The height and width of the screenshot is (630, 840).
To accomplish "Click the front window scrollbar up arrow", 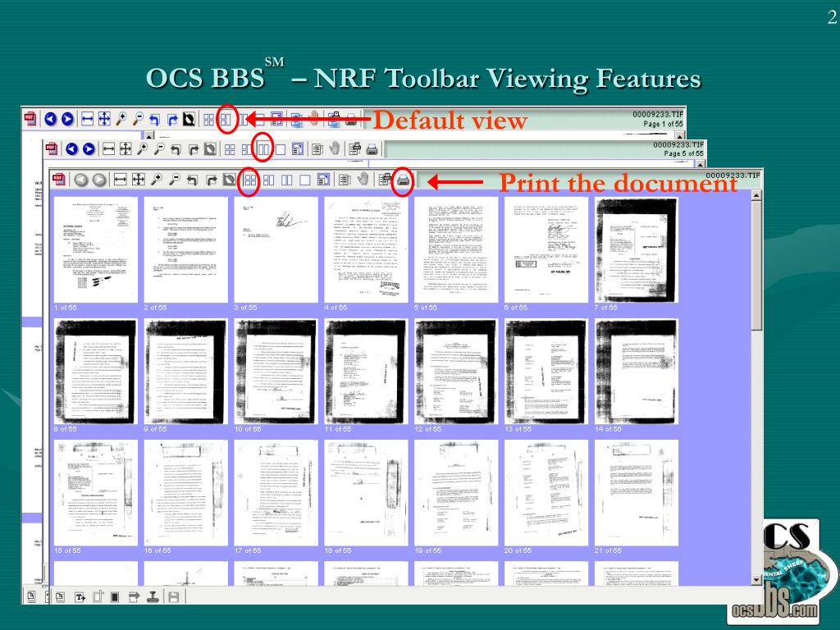I will pos(756,195).
